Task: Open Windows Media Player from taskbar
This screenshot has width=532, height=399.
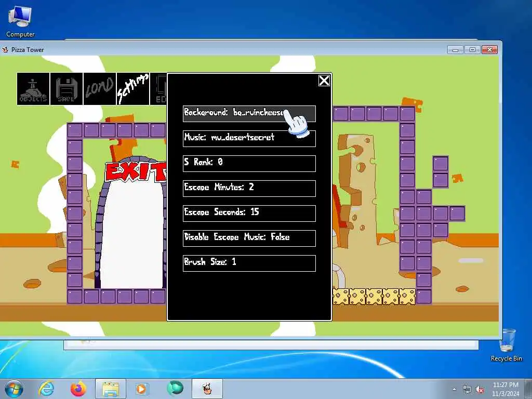Action: pos(141,389)
